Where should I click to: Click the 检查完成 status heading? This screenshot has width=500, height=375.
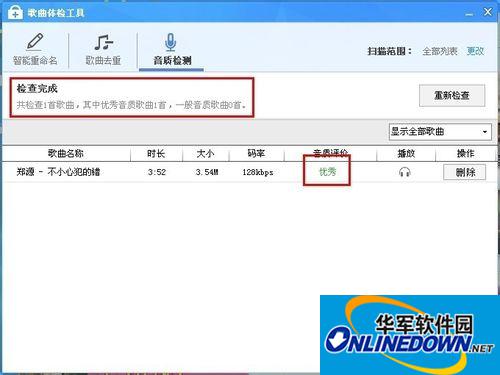pyautogui.click(x=37, y=89)
